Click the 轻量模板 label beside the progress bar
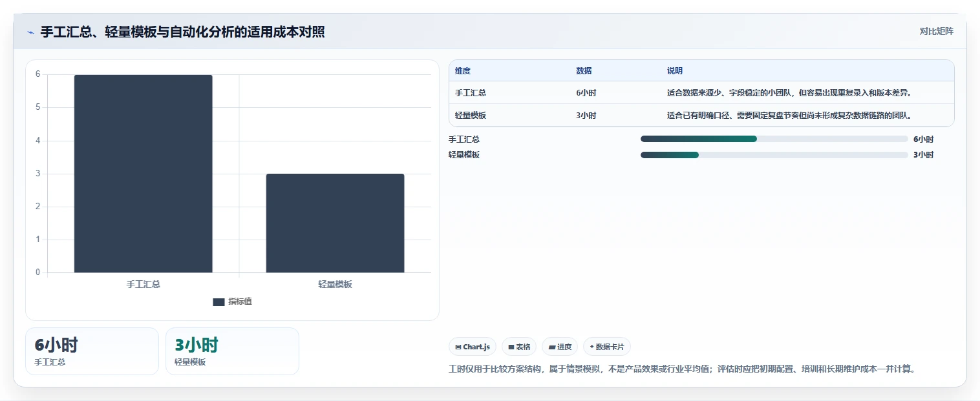The width and height of the screenshot is (980, 401). click(x=464, y=154)
